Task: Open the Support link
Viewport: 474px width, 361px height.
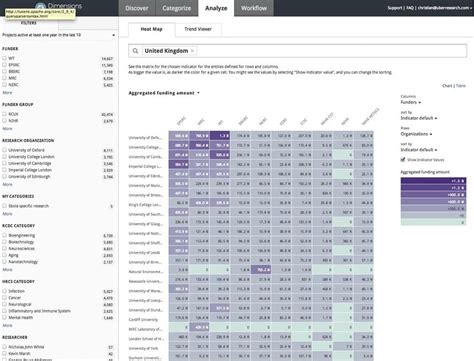Action: pos(395,8)
